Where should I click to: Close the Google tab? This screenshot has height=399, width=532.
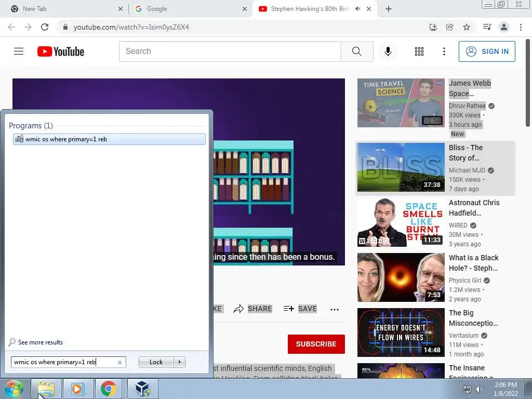pyautogui.click(x=245, y=9)
